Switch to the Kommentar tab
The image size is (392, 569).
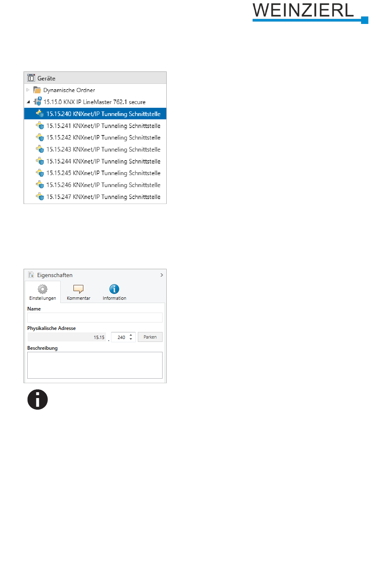coord(78,292)
